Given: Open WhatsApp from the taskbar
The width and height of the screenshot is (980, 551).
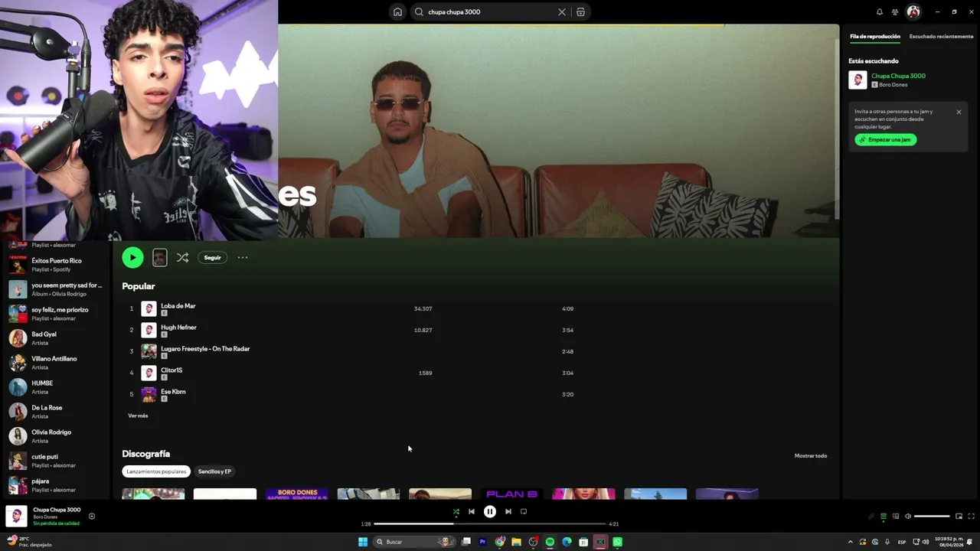Looking at the screenshot, I should click(x=617, y=542).
